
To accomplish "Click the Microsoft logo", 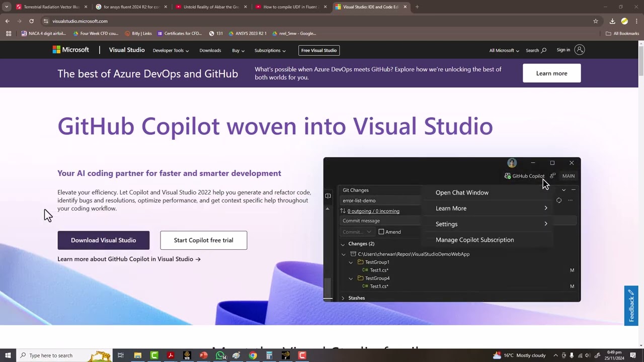I will [71, 50].
